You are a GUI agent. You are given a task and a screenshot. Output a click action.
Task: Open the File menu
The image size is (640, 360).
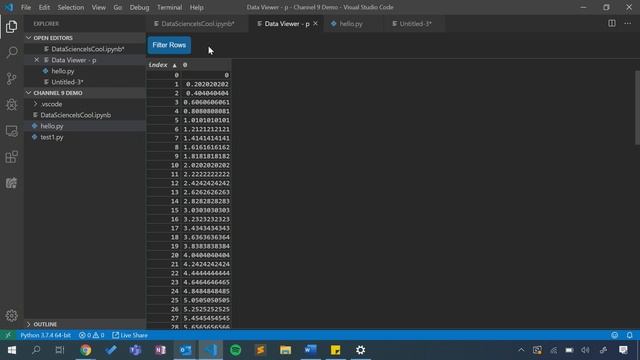26,7
